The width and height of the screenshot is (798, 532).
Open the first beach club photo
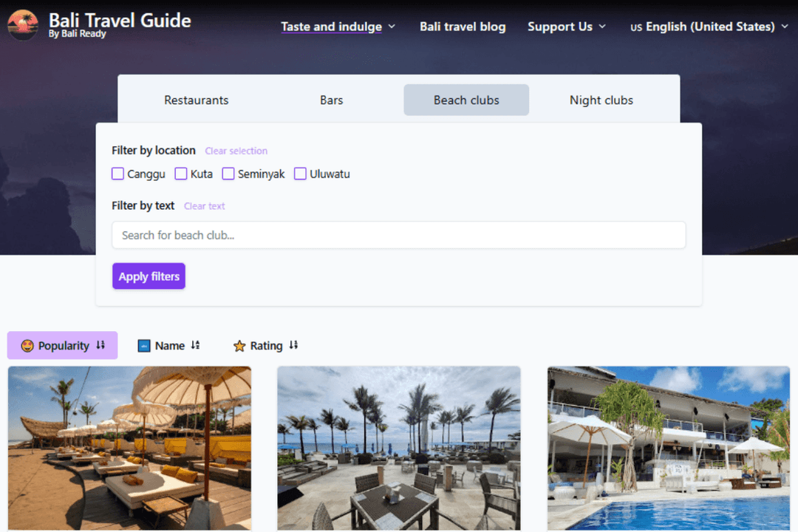tap(129, 447)
